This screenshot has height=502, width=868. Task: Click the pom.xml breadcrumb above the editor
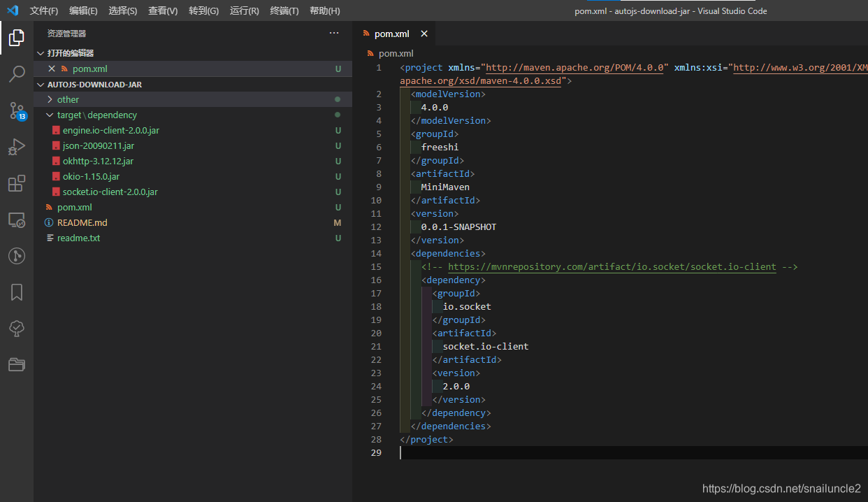click(x=396, y=53)
